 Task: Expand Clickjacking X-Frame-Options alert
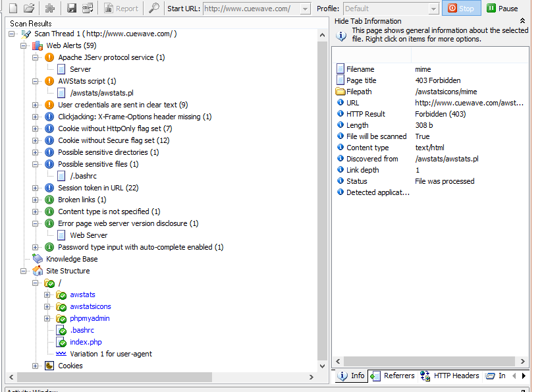(36, 117)
